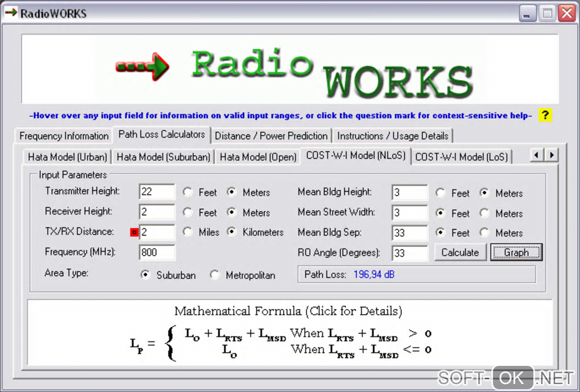Image resolution: width=580 pixels, height=392 pixels.
Task: Set Receiver Height unit to Meters
Action: click(248, 212)
